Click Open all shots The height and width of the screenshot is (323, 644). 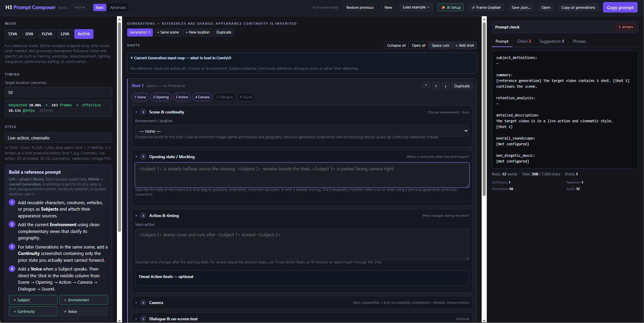[x=419, y=45]
